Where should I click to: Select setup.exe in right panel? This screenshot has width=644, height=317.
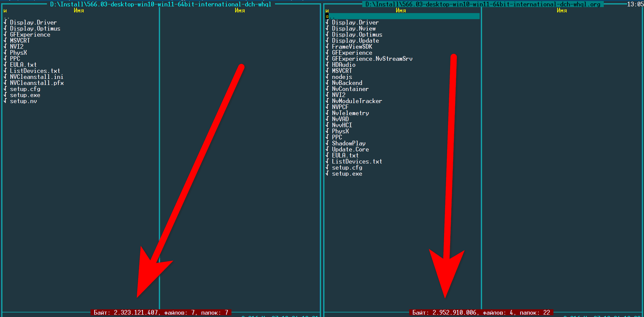pos(347,174)
